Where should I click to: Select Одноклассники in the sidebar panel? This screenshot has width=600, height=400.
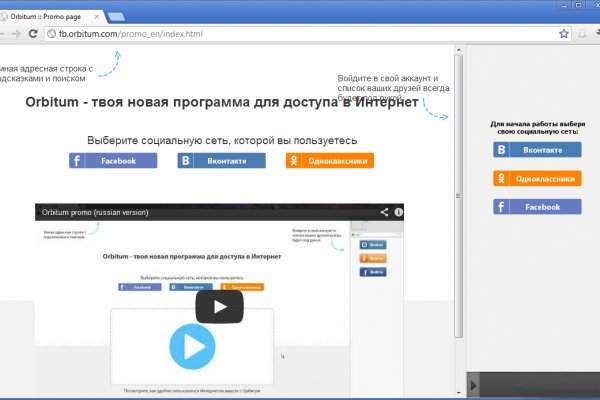[x=537, y=179]
